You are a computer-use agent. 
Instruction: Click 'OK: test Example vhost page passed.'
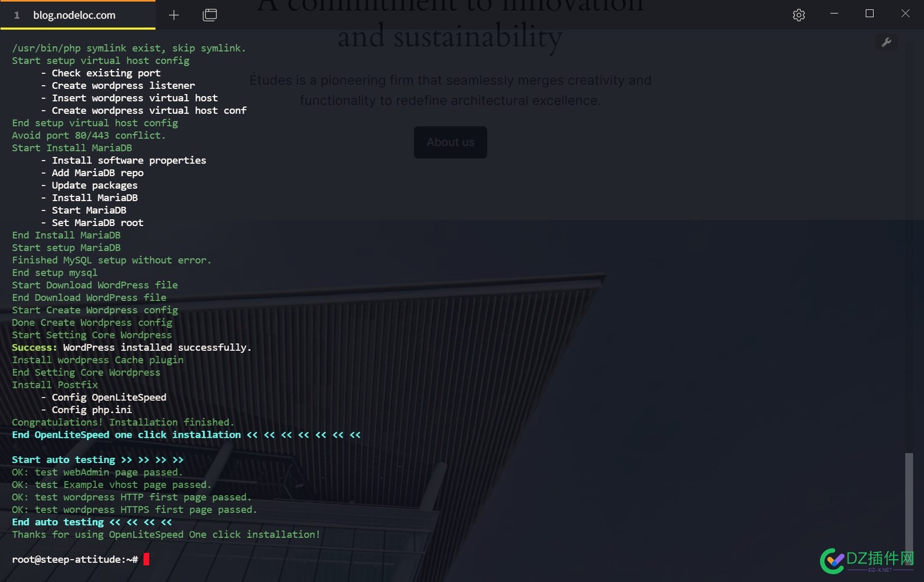pyautogui.click(x=112, y=485)
